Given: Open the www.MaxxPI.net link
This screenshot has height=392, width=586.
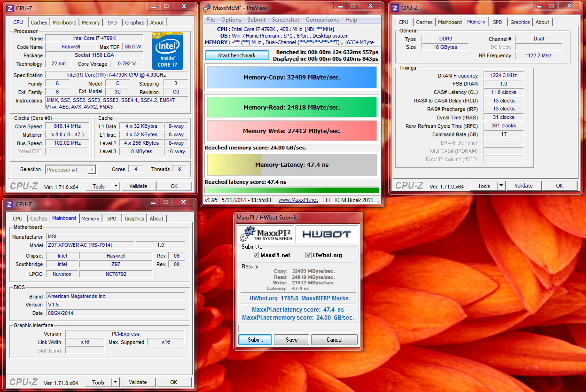Looking at the screenshot, I should click(298, 200).
